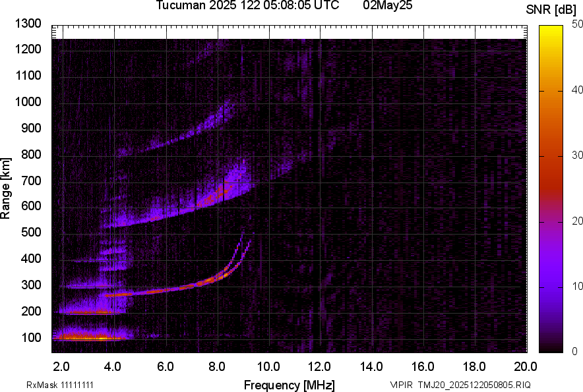Click the RxMask 11111111 text

pos(51,385)
